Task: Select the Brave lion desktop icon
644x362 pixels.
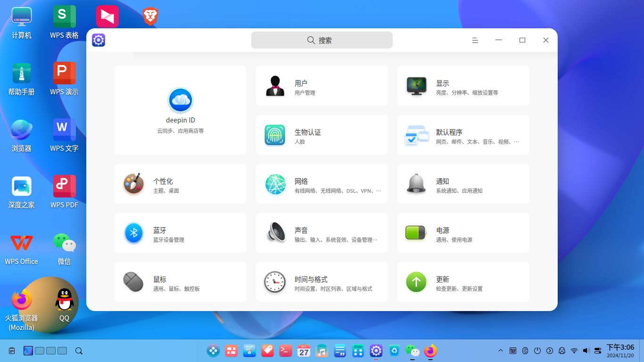Action: click(150, 16)
